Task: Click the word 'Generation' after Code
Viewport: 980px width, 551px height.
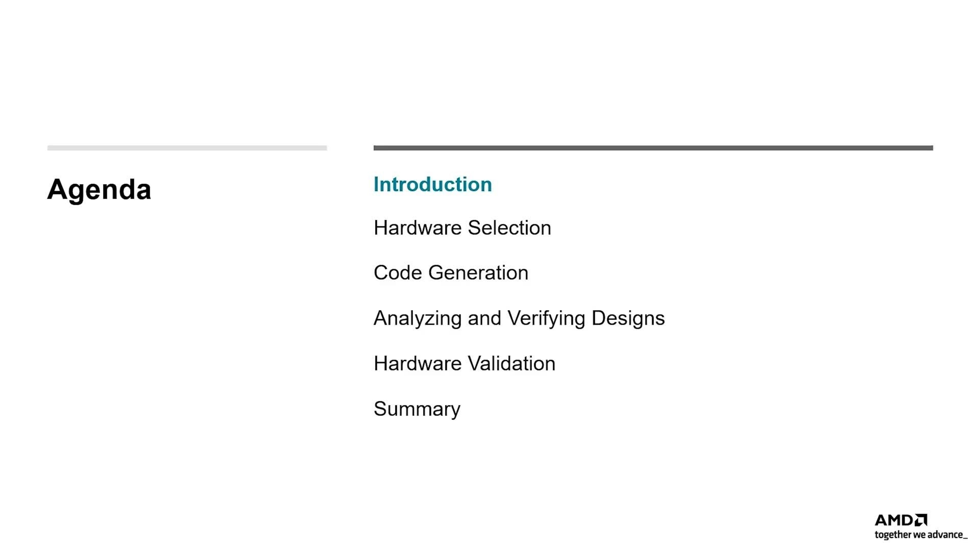Action: tap(478, 272)
